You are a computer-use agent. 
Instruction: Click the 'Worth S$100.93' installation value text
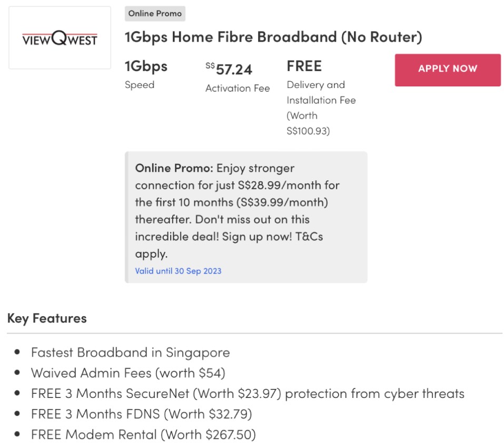tap(308, 123)
